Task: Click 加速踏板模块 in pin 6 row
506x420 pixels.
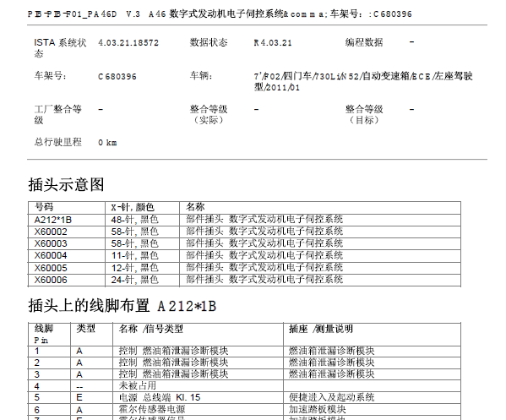Action: (x=318, y=410)
